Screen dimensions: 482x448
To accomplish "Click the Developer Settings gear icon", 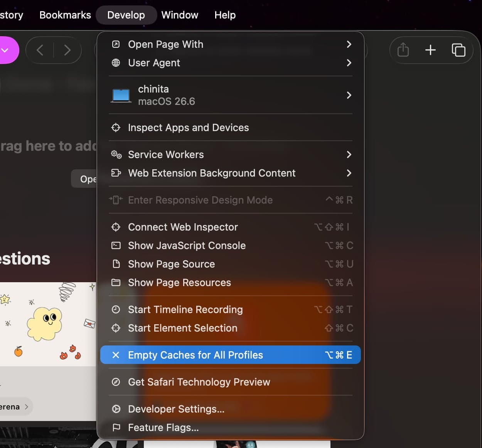I will coord(116,409).
